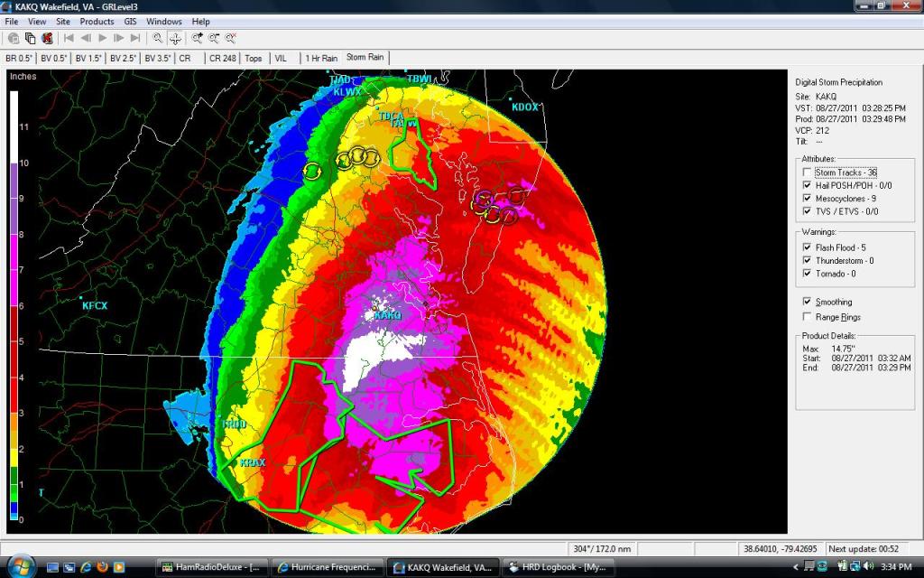Toggle the Mesocyclones checkbox
This screenshot has width=924, height=578.
pos(807,198)
